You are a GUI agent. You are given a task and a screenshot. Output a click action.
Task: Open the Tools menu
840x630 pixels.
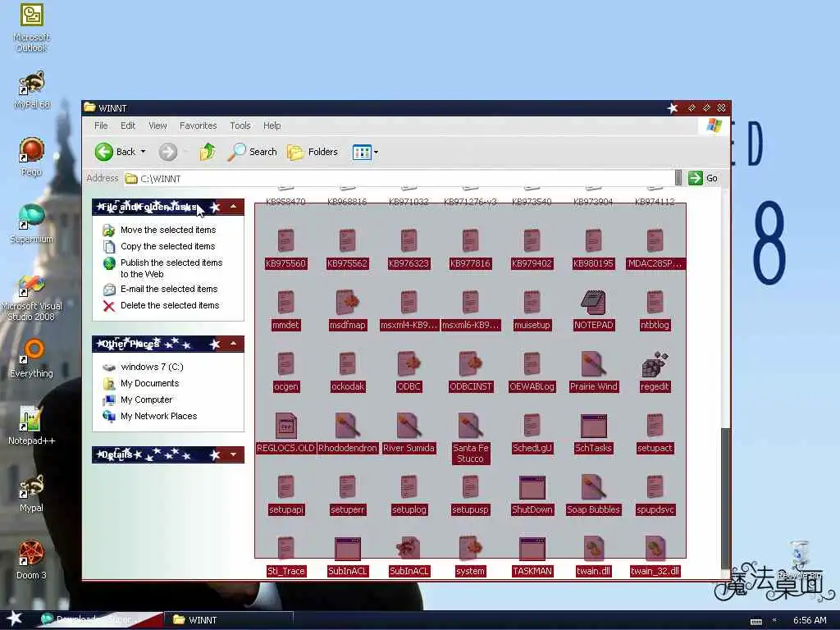pyautogui.click(x=240, y=126)
